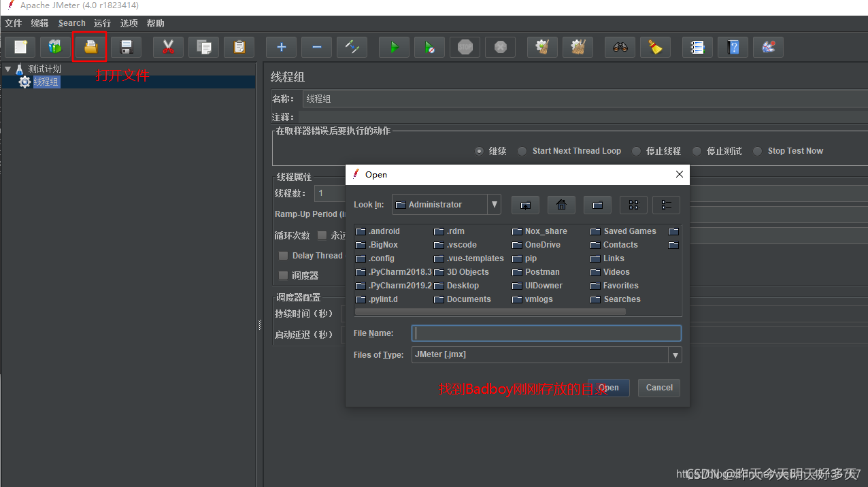
Task: Open the Search menu
Action: coord(71,23)
